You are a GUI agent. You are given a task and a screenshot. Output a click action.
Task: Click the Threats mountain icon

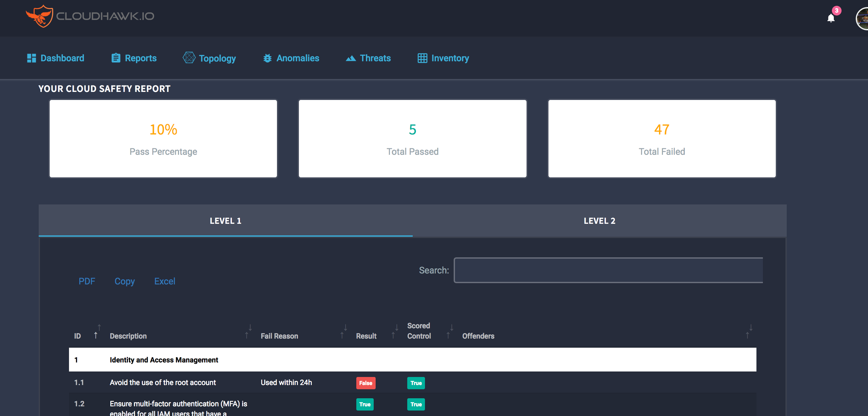(350, 58)
